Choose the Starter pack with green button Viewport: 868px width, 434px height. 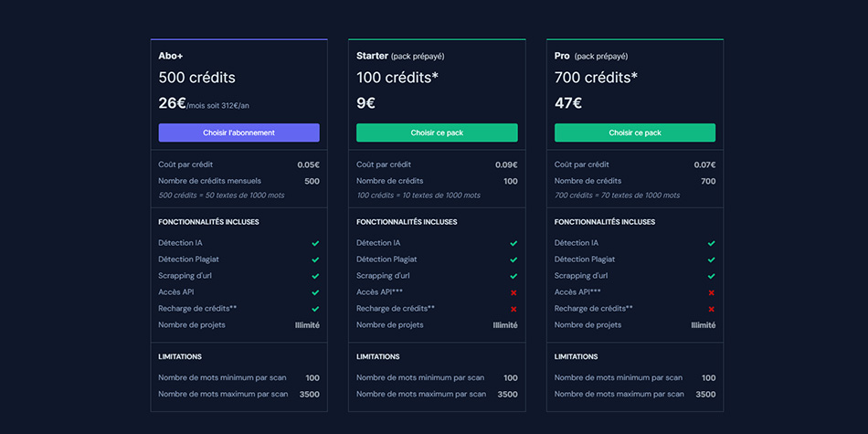coord(437,132)
